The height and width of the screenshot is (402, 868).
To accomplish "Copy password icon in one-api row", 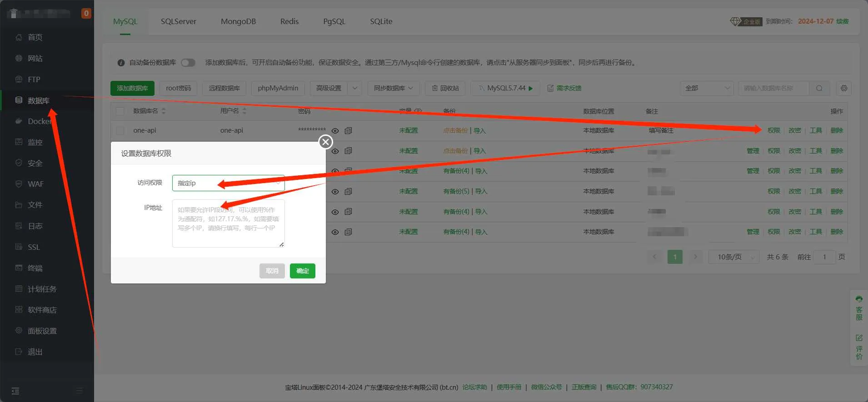I will (348, 131).
